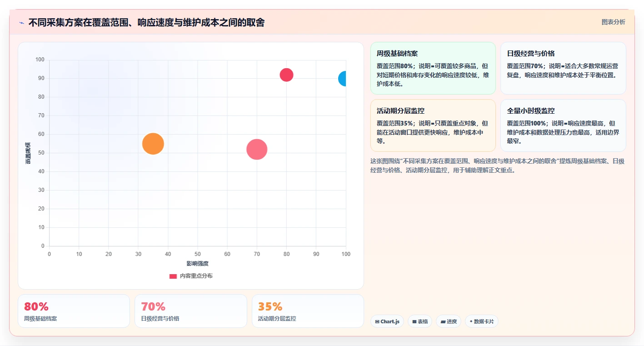Screen dimensions: 644x346
Task: Click the pink bubble at x=70
Action: tap(257, 150)
